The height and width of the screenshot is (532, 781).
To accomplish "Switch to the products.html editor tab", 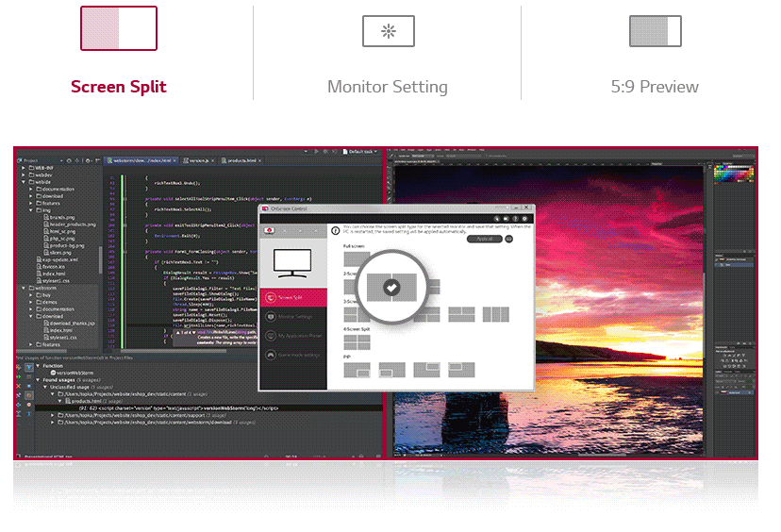I will (x=241, y=160).
